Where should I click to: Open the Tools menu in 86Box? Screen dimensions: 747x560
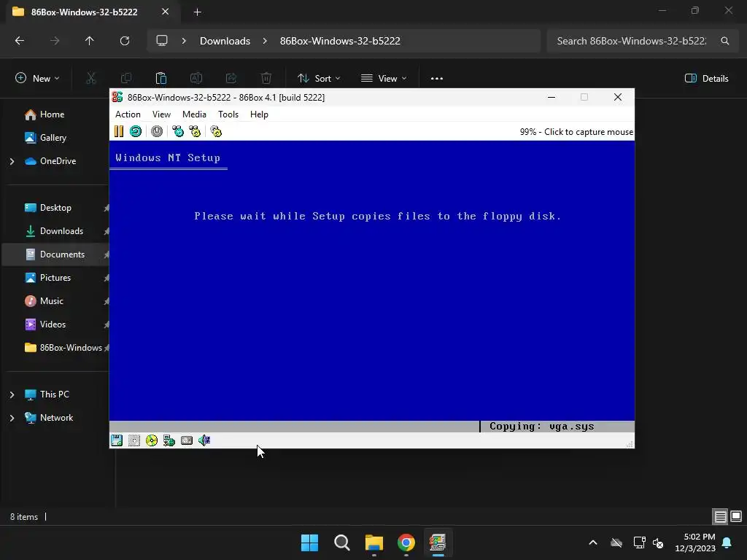[x=228, y=114]
